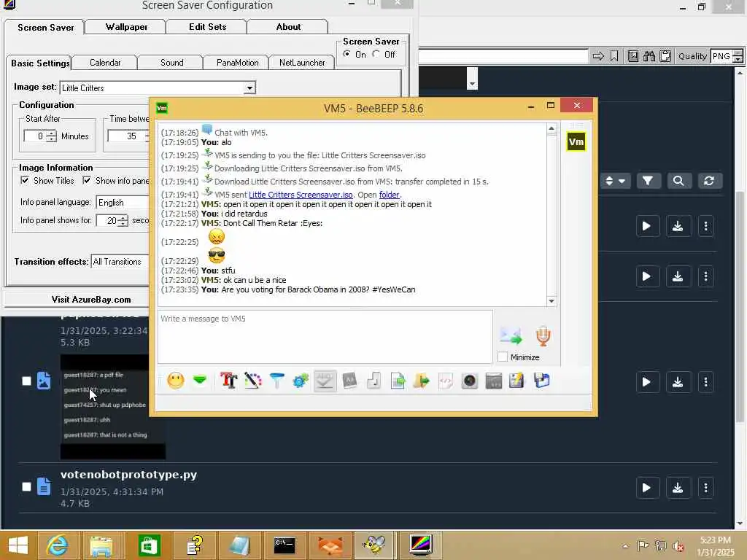Open the chat font (TT) settings
Image resolution: width=747 pixels, height=560 pixels.
coord(228,381)
